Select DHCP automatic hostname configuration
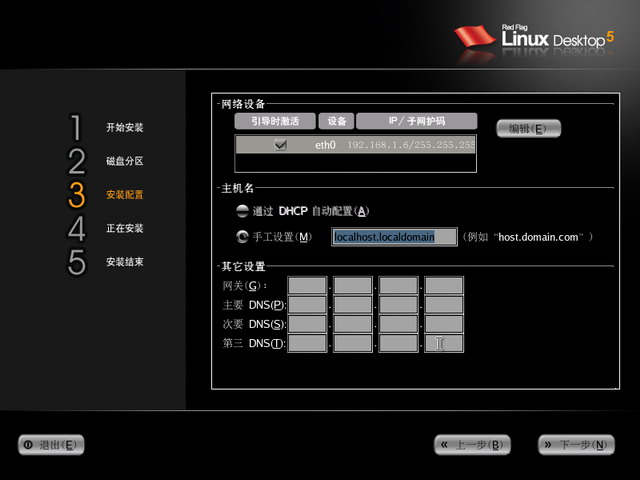640x480 pixels. pyautogui.click(x=242, y=211)
